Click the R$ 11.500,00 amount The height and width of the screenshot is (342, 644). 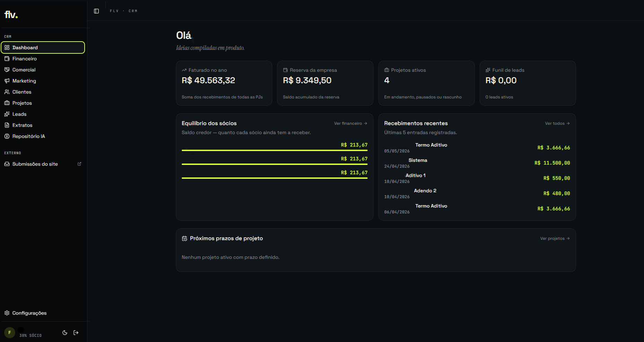point(552,163)
